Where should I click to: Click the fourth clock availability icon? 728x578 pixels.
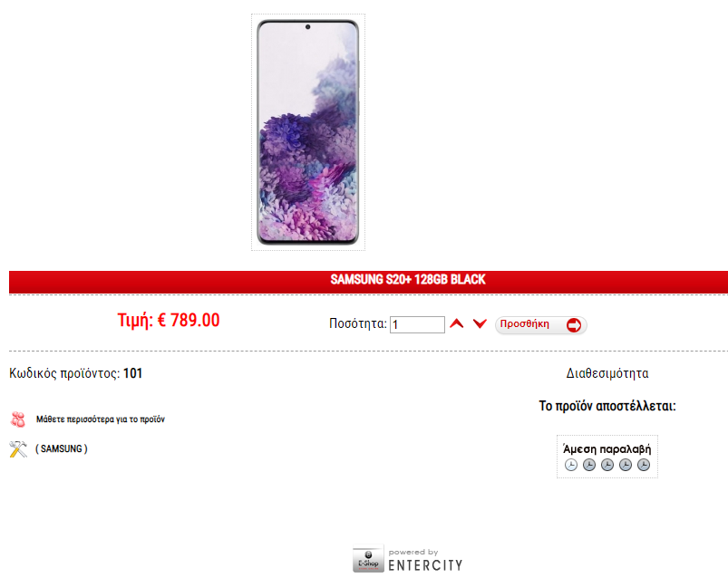[x=626, y=465]
